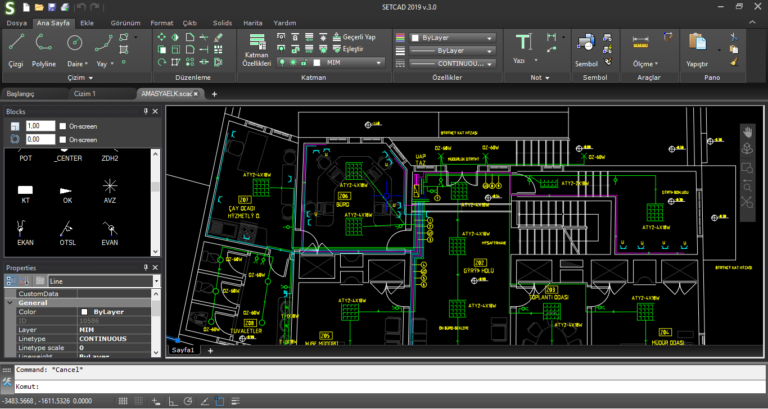The image size is (768, 409).
Task: Select the KT block thumbnail
Action: (26, 190)
